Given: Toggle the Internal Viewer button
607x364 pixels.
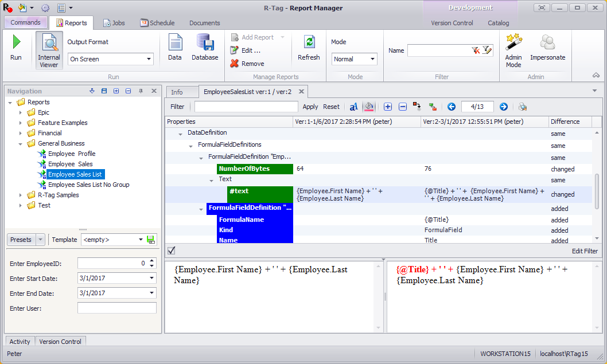Looking at the screenshot, I should coord(49,50).
